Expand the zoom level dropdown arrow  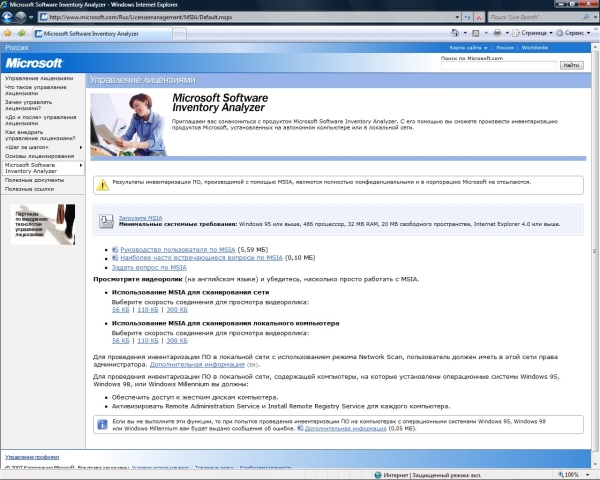(x=588, y=475)
